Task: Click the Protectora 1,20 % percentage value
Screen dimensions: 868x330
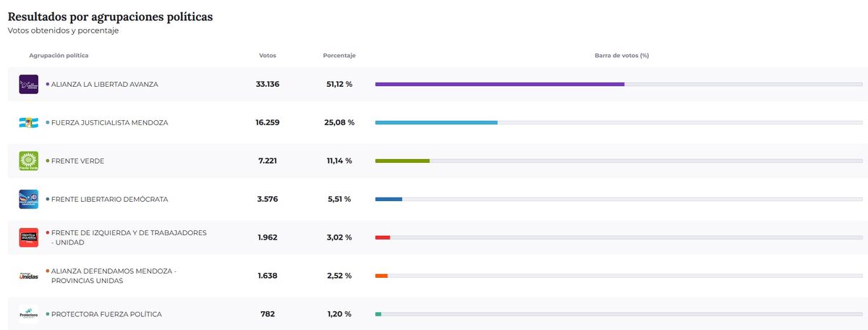Action: (x=339, y=314)
